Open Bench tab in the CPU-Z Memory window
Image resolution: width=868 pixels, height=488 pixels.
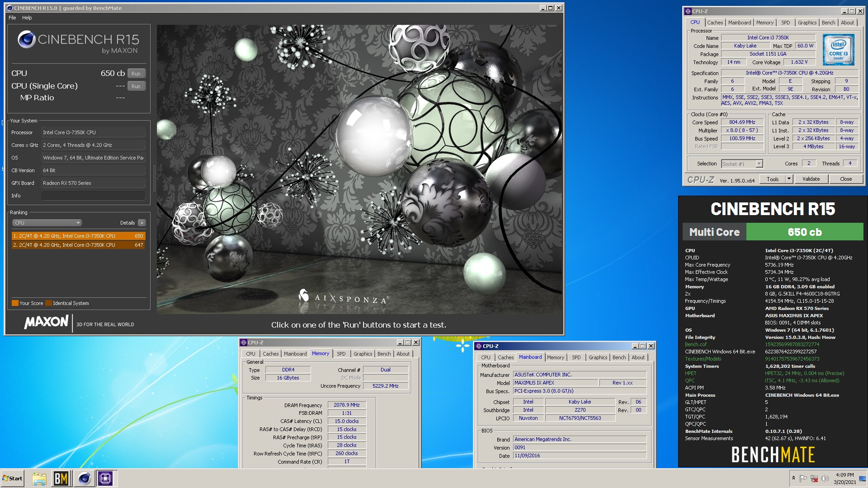(384, 354)
